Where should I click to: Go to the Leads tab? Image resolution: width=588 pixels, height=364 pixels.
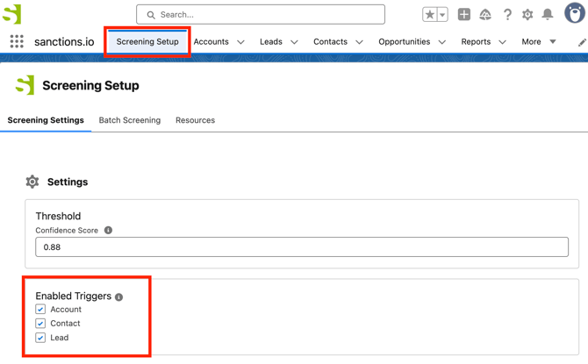[271, 41]
